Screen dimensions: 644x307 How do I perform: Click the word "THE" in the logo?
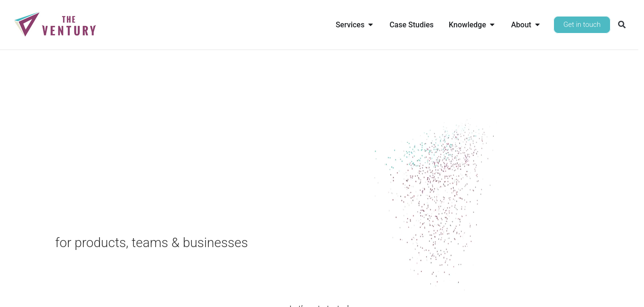pyautogui.click(x=69, y=19)
